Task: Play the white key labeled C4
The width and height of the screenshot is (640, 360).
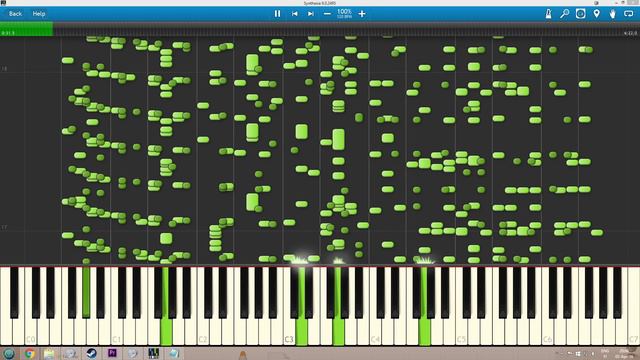Action: (x=376, y=306)
